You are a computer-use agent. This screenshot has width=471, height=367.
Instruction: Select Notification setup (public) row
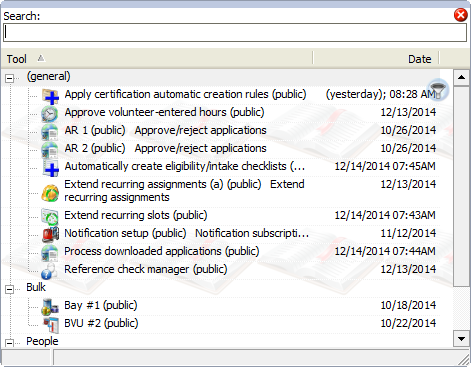click(x=187, y=233)
